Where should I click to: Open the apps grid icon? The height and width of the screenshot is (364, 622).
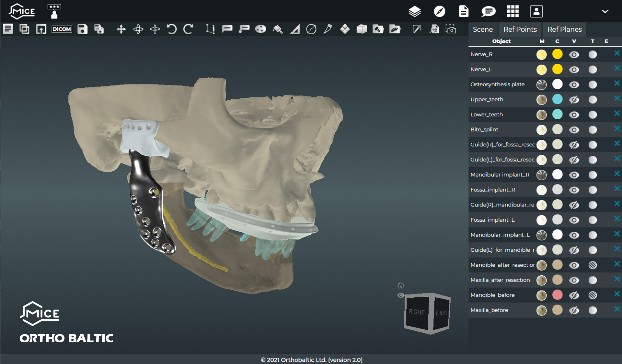(x=513, y=12)
